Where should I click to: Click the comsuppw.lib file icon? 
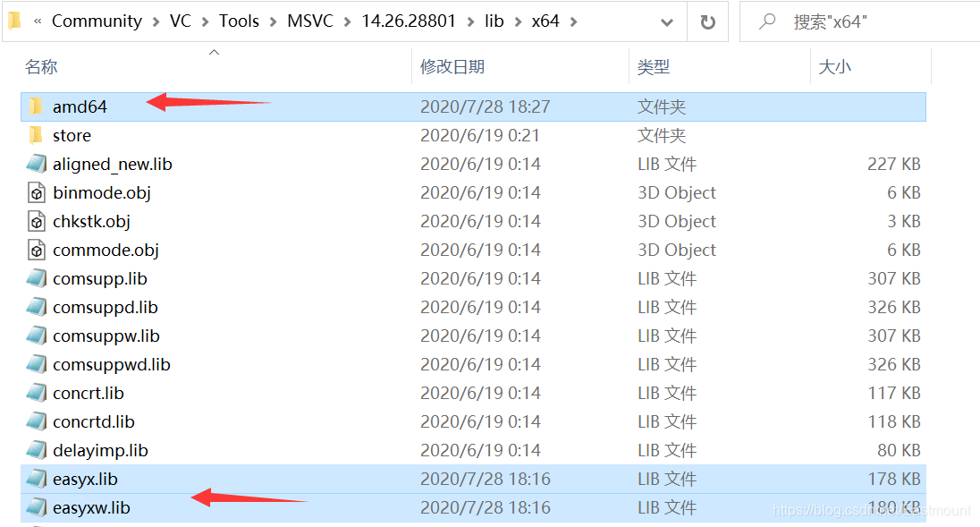[x=37, y=336]
